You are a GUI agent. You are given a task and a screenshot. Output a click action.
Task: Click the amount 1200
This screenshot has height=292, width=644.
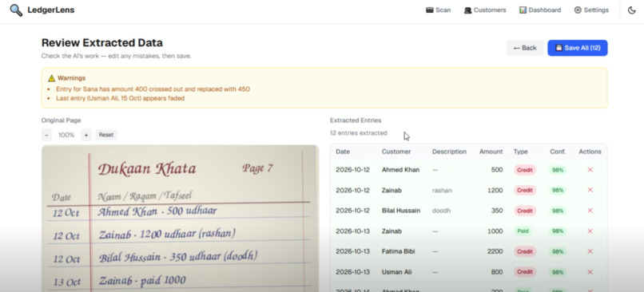[x=495, y=191]
